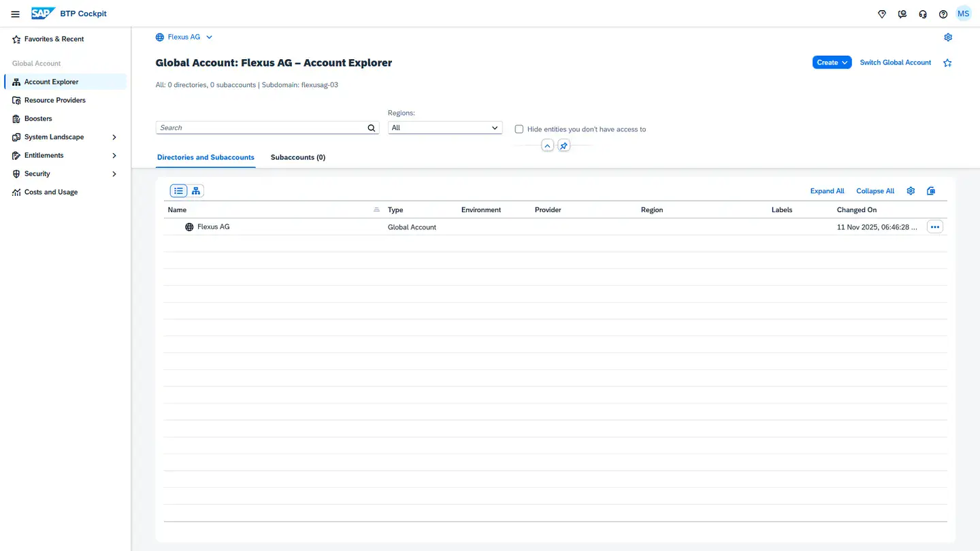Image resolution: width=980 pixels, height=551 pixels.
Task: Add page to favorites with star icon
Action: 947,63
